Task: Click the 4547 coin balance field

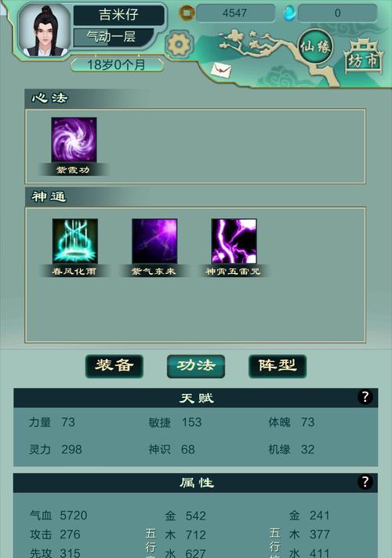Action: (235, 13)
